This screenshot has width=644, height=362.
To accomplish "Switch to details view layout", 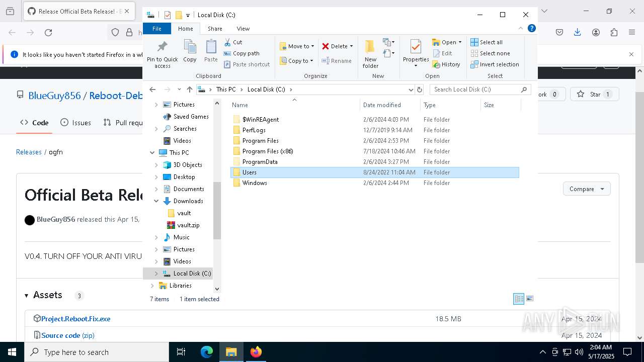I will (519, 299).
